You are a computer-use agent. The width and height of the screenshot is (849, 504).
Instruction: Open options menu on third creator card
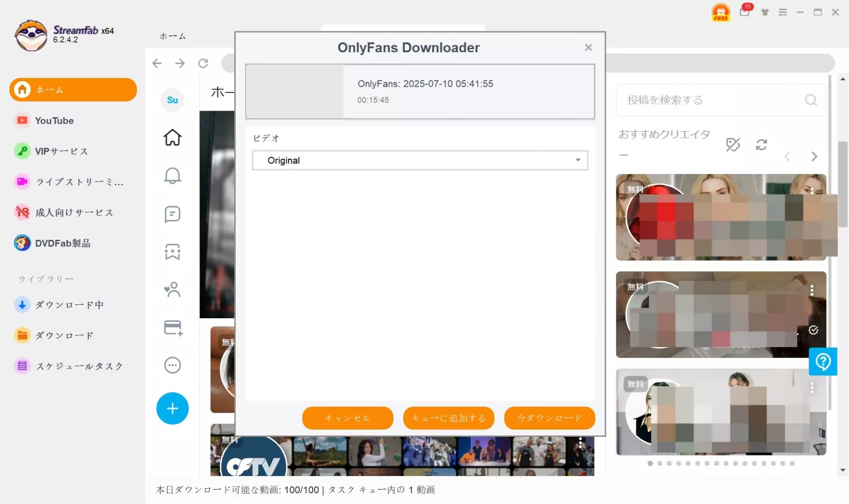point(812,387)
